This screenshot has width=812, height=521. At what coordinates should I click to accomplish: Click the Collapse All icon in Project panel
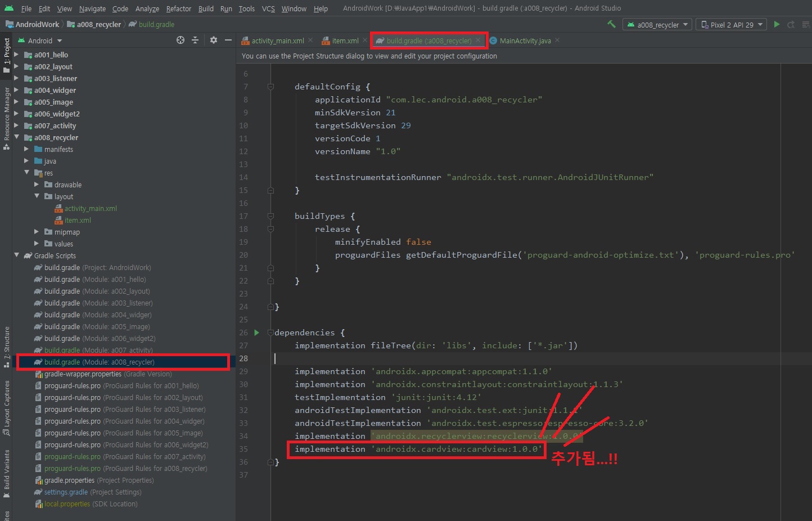195,40
